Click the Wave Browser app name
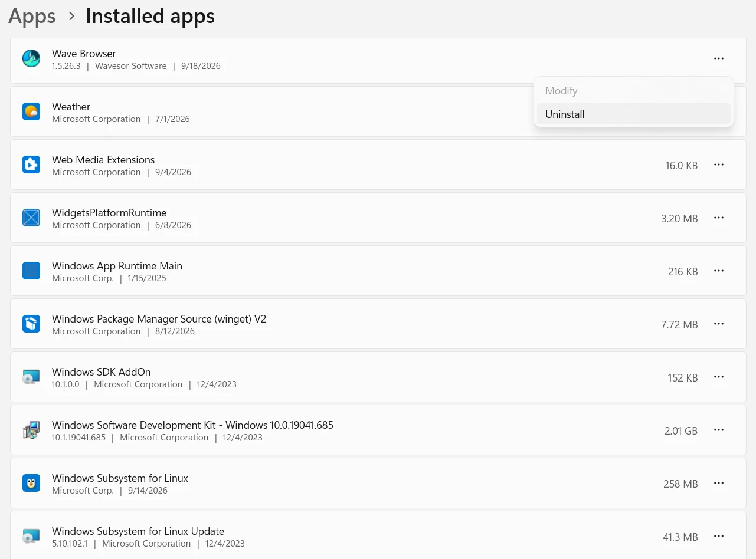 tap(84, 53)
